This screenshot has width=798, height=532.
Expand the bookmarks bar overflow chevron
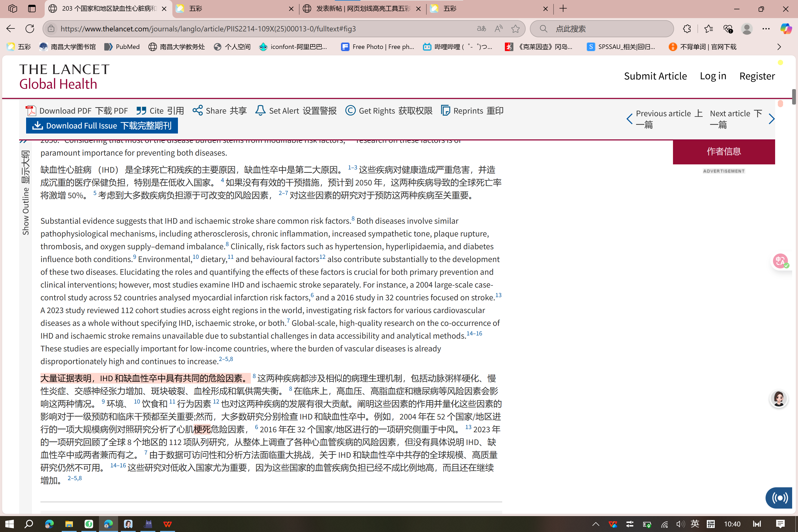click(779, 47)
